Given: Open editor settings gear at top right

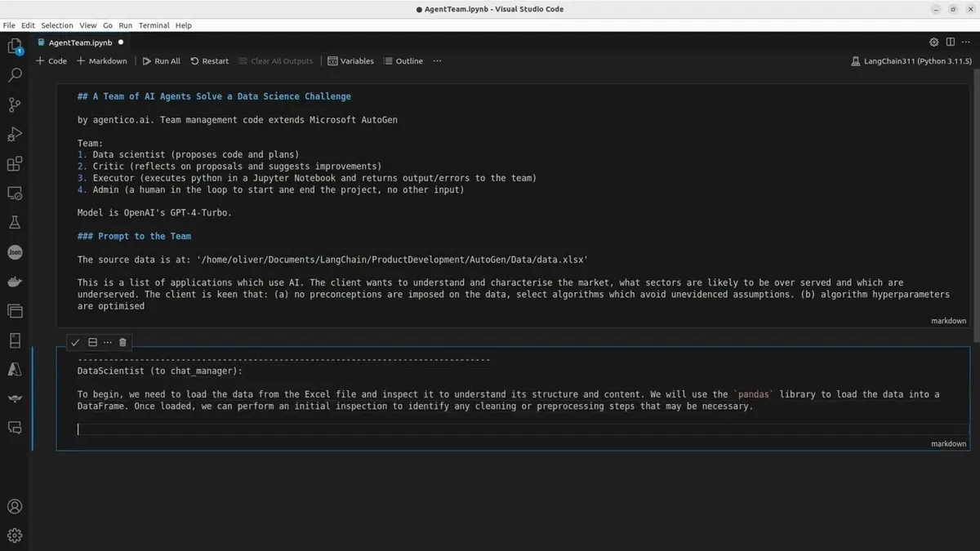Looking at the screenshot, I should pyautogui.click(x=934, y=42).
